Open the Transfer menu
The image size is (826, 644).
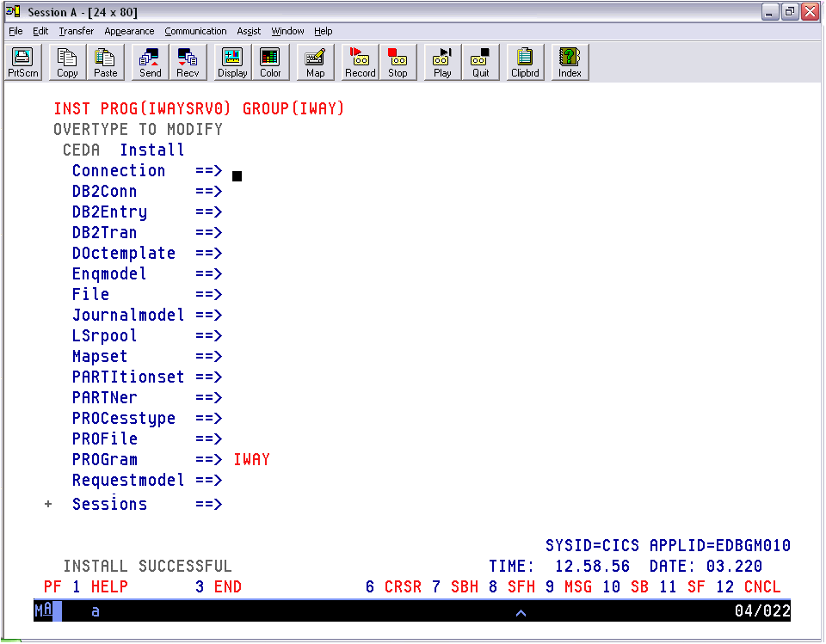(x=77, y=31)
